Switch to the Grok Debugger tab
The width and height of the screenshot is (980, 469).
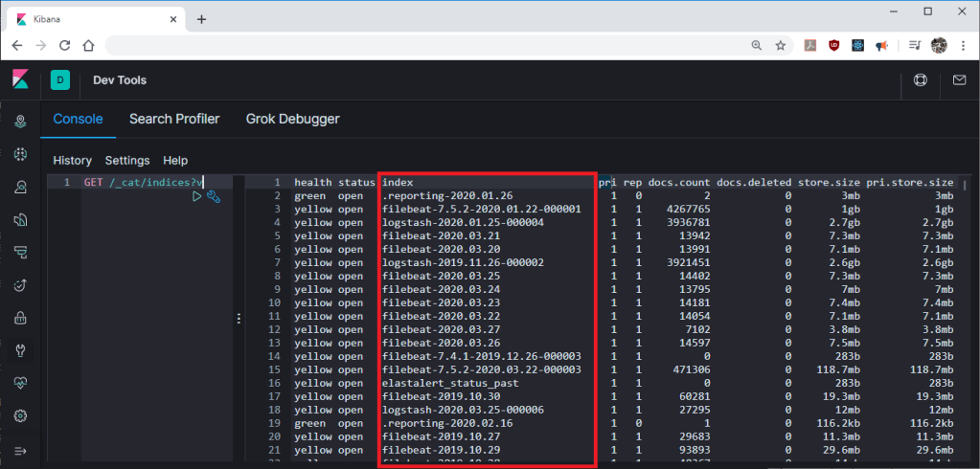point(292,119)
